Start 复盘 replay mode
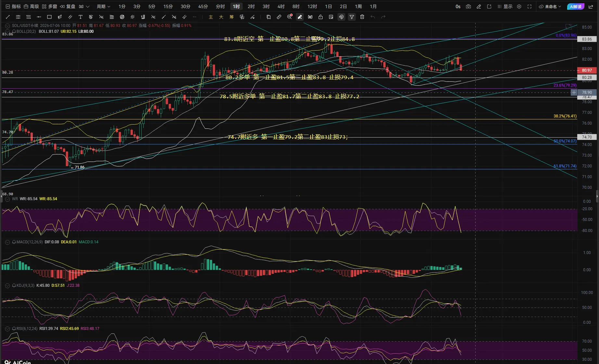Screen dimensions: 599x364 coord(68,6)
